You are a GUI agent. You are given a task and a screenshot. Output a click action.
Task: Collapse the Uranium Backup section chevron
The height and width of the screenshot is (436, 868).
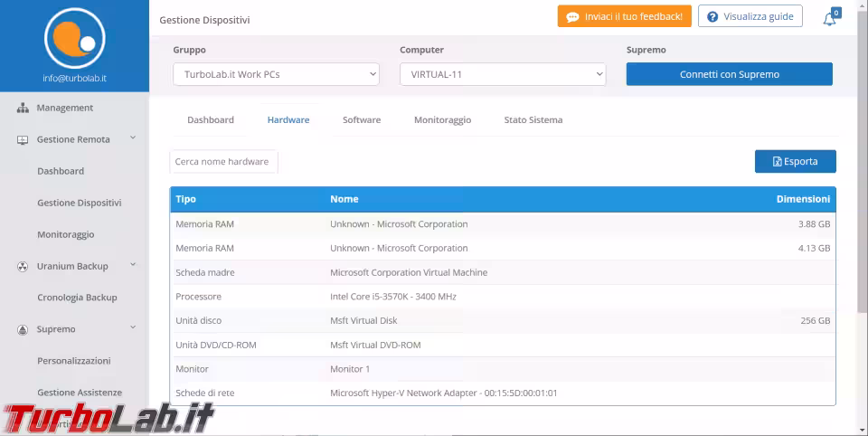[133, 265]
